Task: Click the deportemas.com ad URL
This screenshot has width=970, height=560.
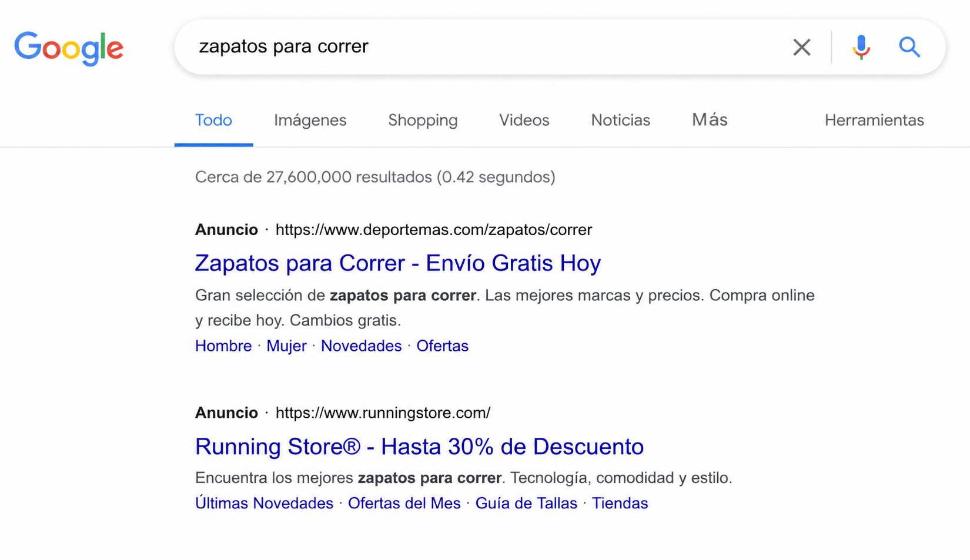Action: 434,230
